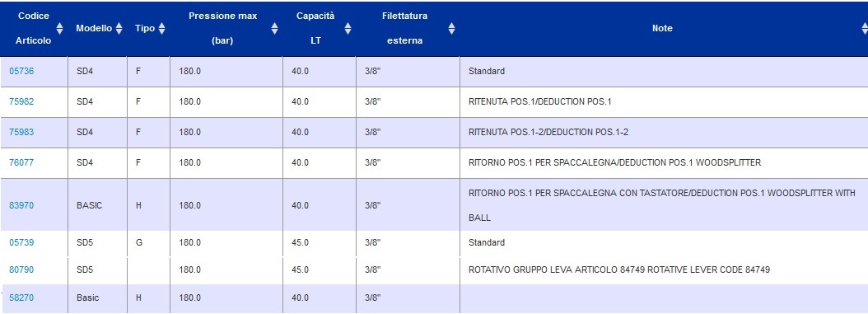Click the Modello column sort arrows
The height and width of the screenshot is (314, 868).
(119, 28)
